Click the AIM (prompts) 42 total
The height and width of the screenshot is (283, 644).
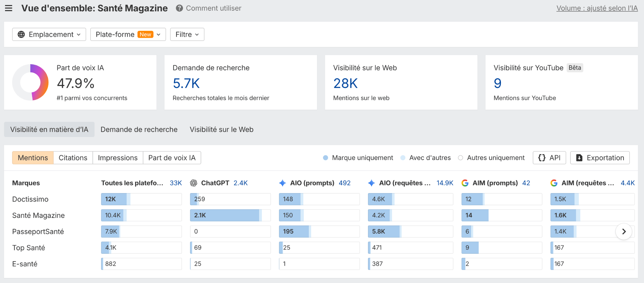click(x=526, y=183)
